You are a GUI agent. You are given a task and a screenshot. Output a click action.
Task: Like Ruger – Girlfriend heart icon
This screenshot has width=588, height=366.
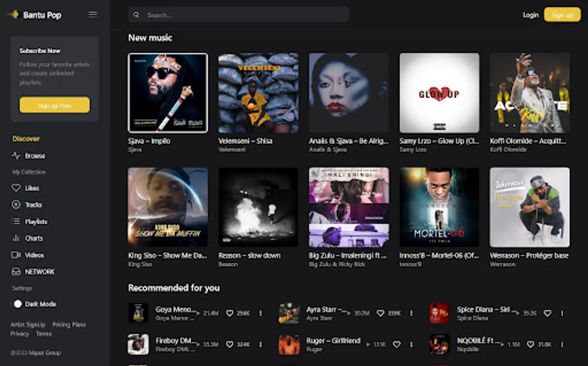point(397,344)
